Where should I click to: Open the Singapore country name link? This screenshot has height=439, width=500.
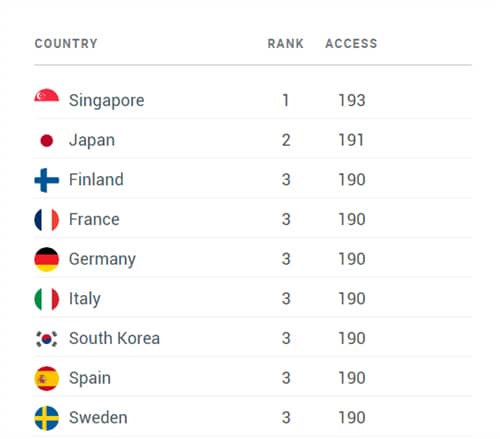(107, 101)
